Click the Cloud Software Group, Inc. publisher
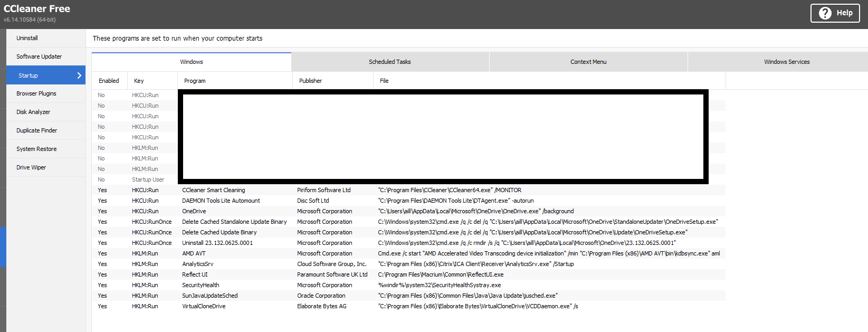 (x=332, y=264)
